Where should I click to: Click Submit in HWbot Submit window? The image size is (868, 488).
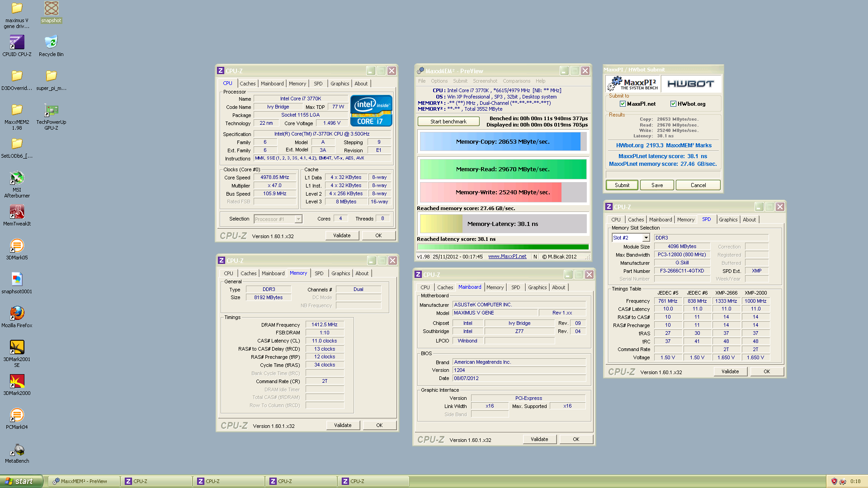tap(622, 185)
